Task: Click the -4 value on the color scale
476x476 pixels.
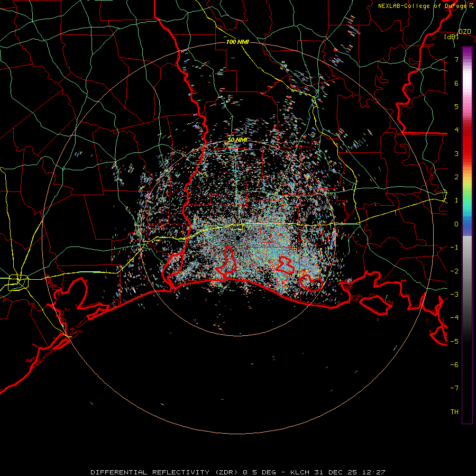Action: click(x=454, y=317)
